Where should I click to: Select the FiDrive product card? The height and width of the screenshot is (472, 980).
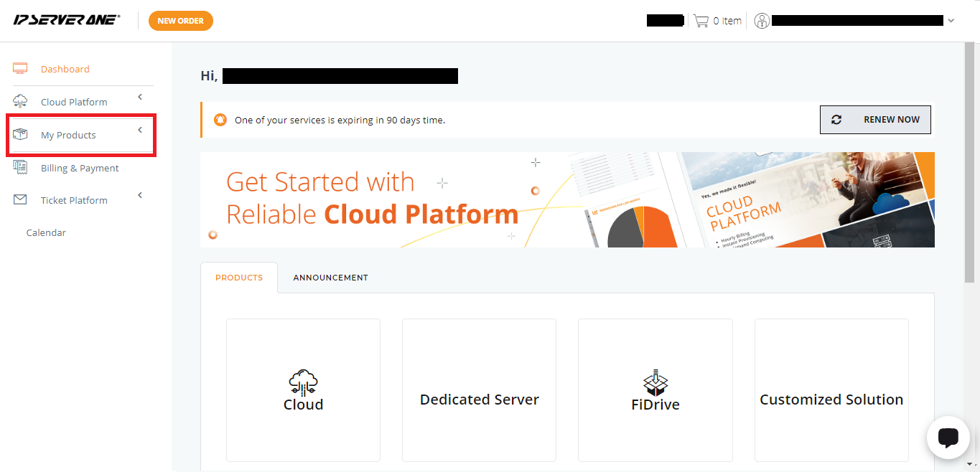coord(655,390)
